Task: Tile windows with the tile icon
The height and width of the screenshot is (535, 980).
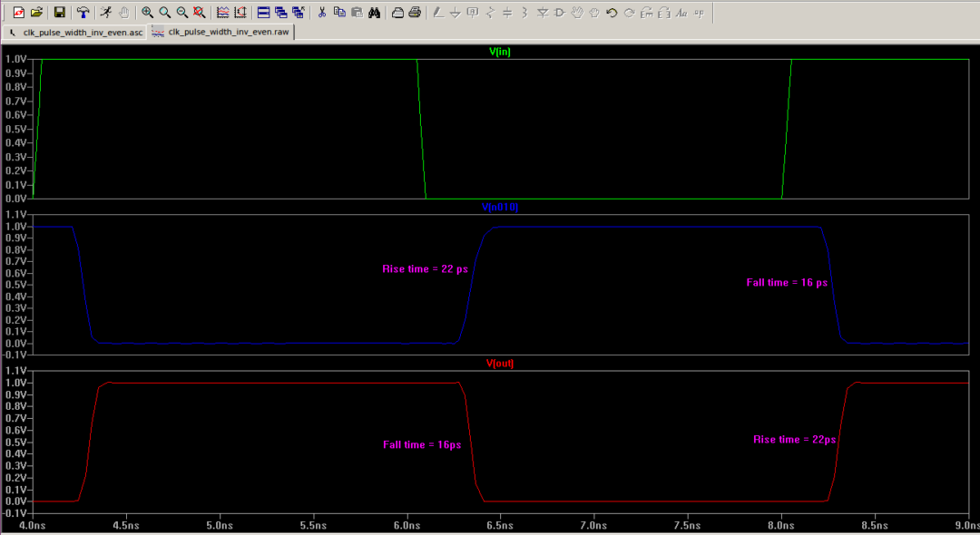Action: pos(263,13)
